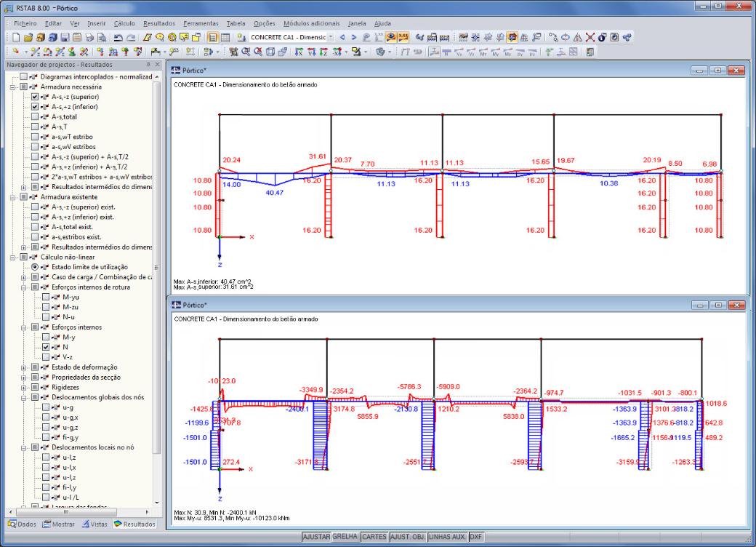Toggle AJUSTAR in status bar
Image resolution: width=756 pixels, height=547 pixels.
pos(316,536)
